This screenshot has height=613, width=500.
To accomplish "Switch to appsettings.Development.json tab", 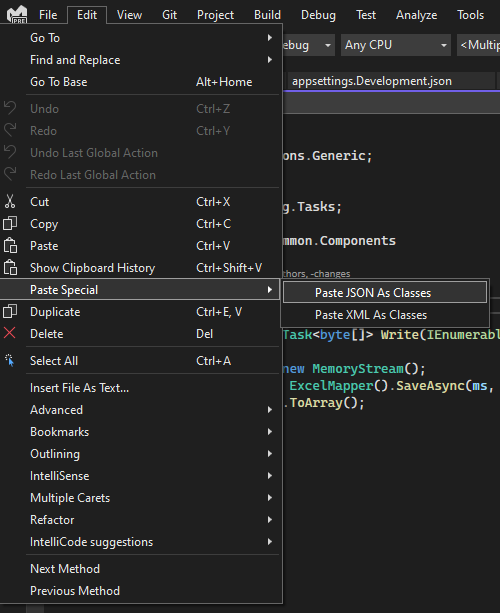I will (372, 81).
